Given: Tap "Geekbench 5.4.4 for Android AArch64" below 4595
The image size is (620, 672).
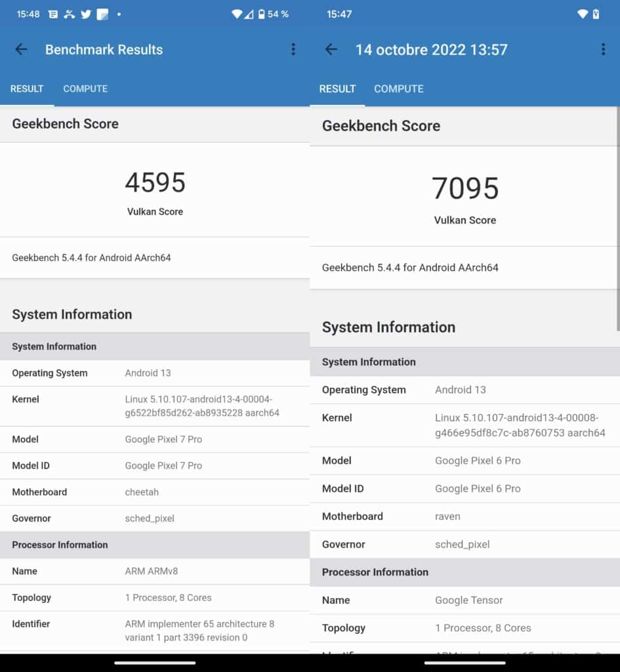Looking at the screenshot, I should coord(91,257).
